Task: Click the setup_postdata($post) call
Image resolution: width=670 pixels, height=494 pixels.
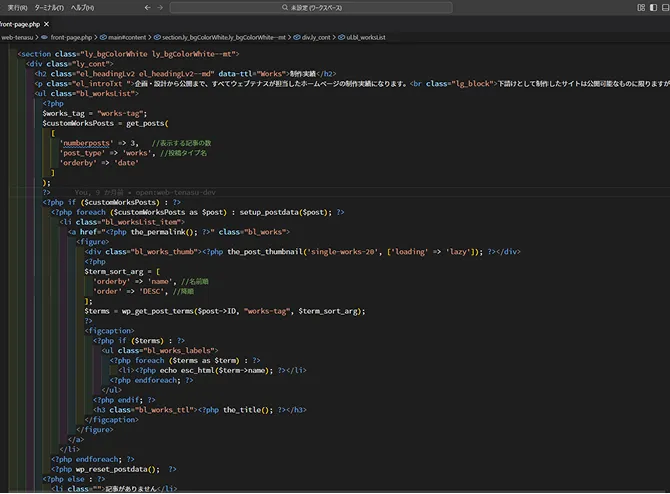Action: tap(285, 212)
